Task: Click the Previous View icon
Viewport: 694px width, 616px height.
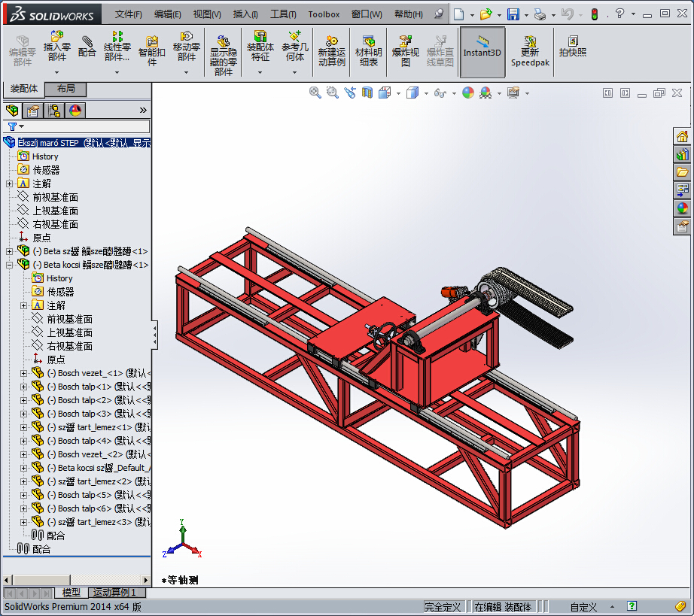Action: (350, 93)
